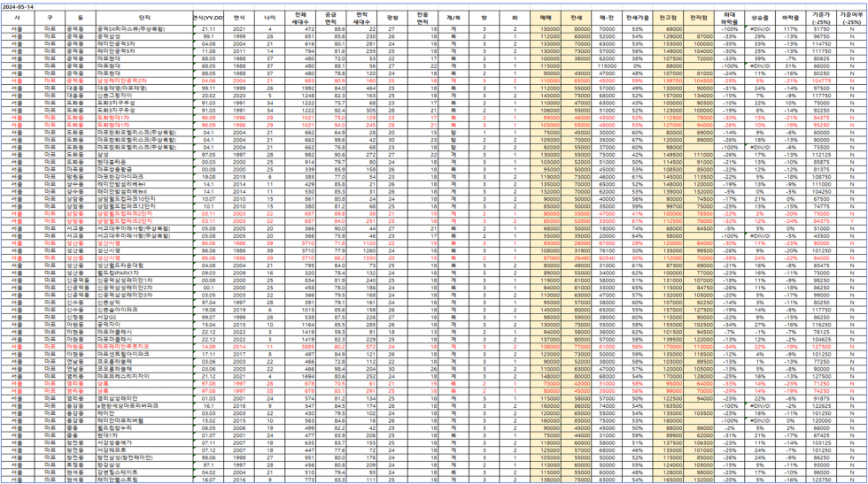
Task: Click the 계/복 column header
Action: pos(453,18)
